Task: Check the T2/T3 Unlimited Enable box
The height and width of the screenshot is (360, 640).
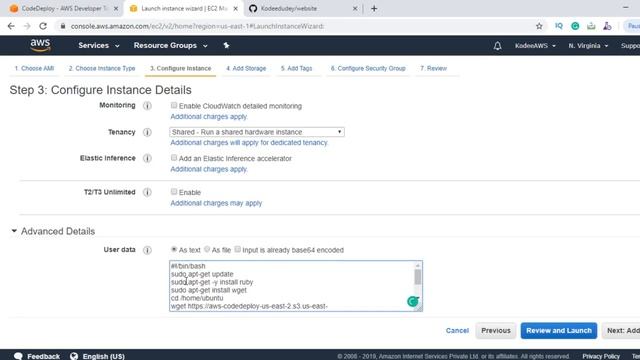Action: (x=174, y=191)
